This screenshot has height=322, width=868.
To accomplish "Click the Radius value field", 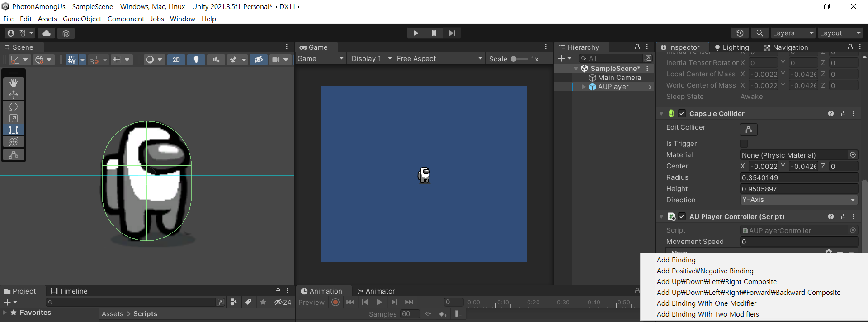I will coord(799,178).
